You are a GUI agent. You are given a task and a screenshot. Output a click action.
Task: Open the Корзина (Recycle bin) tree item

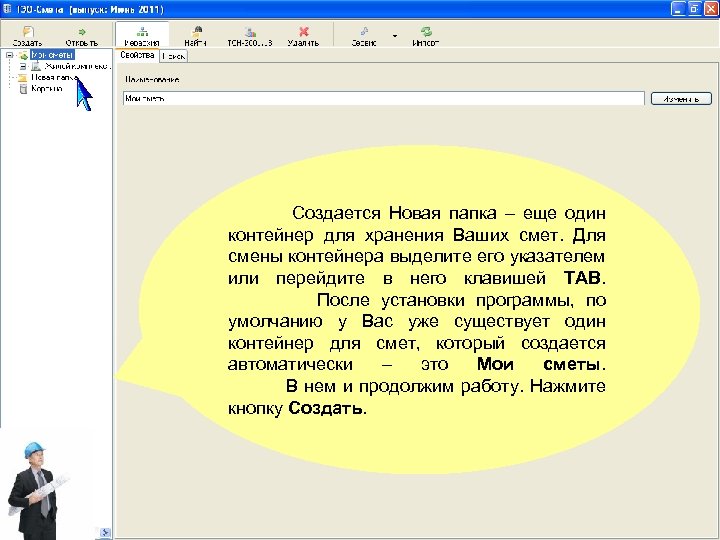coord(45,88)
